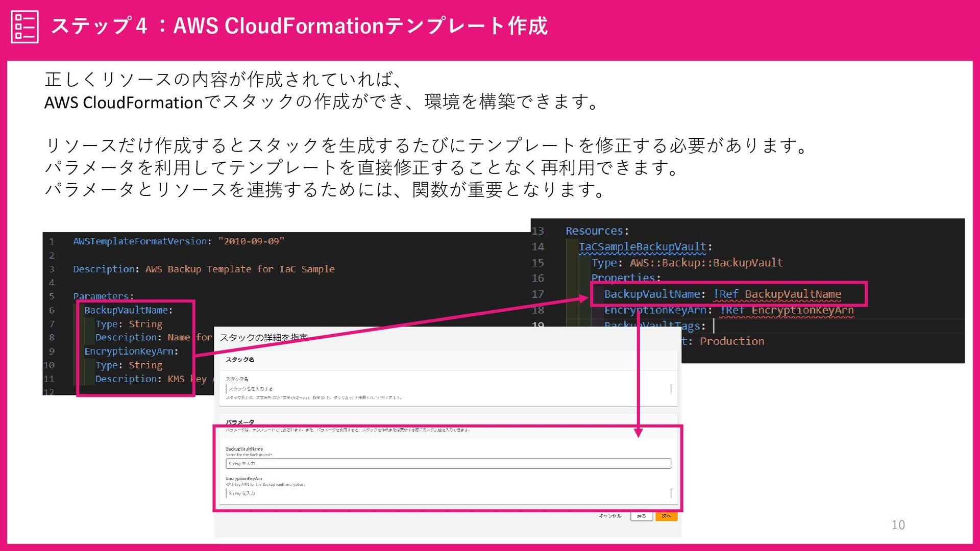The width and height of the screenshot is (980, 551).
Task: Click Description: KMS text on line 11
Action: coord(140,379)
